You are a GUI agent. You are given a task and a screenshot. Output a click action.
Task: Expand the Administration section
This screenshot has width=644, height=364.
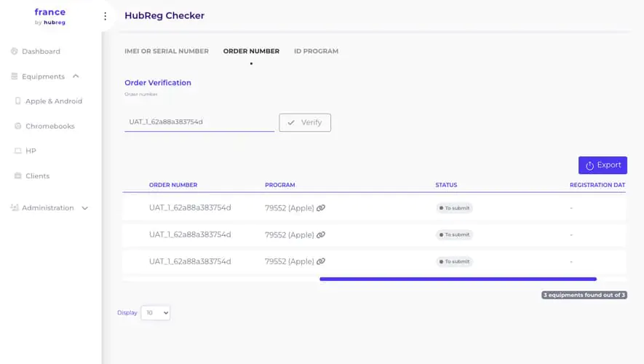pyautogui.click(x=84, y=208)
